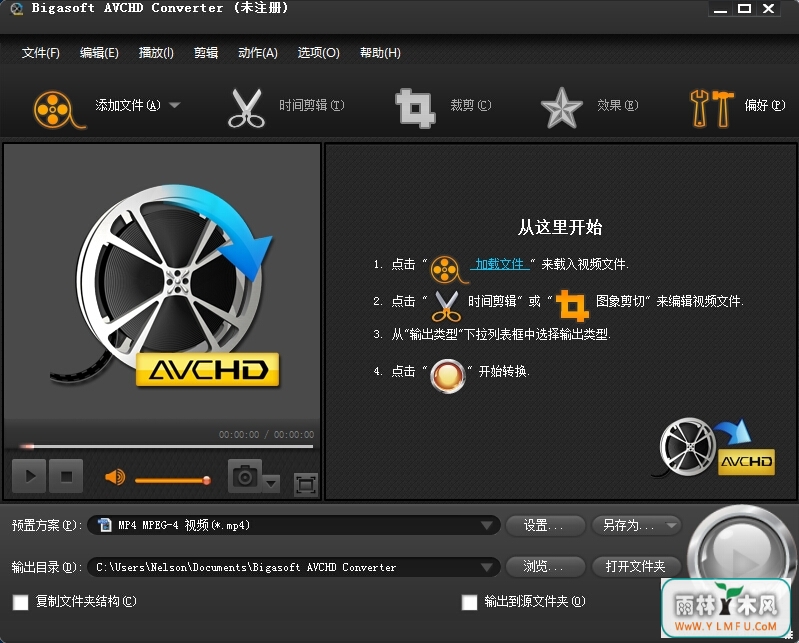Screen dimensions: 799x643
Task: Click the 效果(E) toolbar label
Action: pyautogui.click(x=617, y=105)
